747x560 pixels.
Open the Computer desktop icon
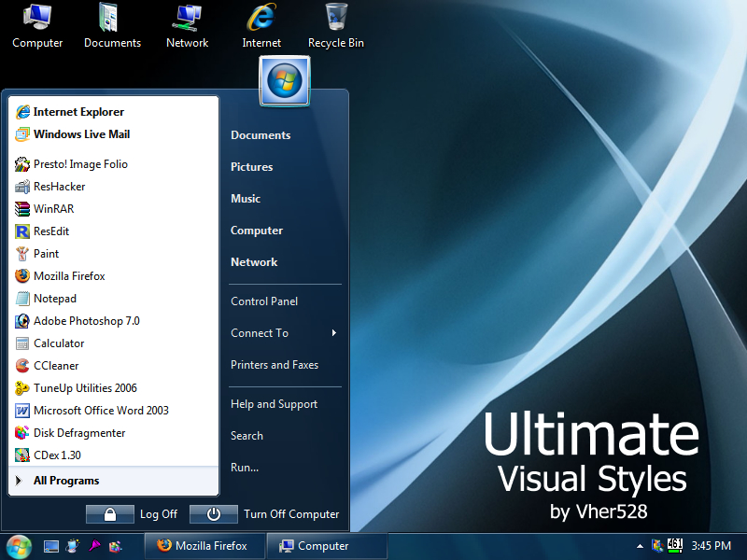click(x=37, y=26)
